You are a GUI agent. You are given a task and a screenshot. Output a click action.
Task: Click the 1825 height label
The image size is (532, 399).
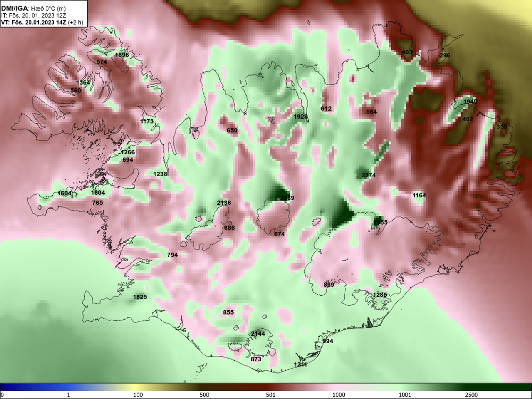[140, 297]
